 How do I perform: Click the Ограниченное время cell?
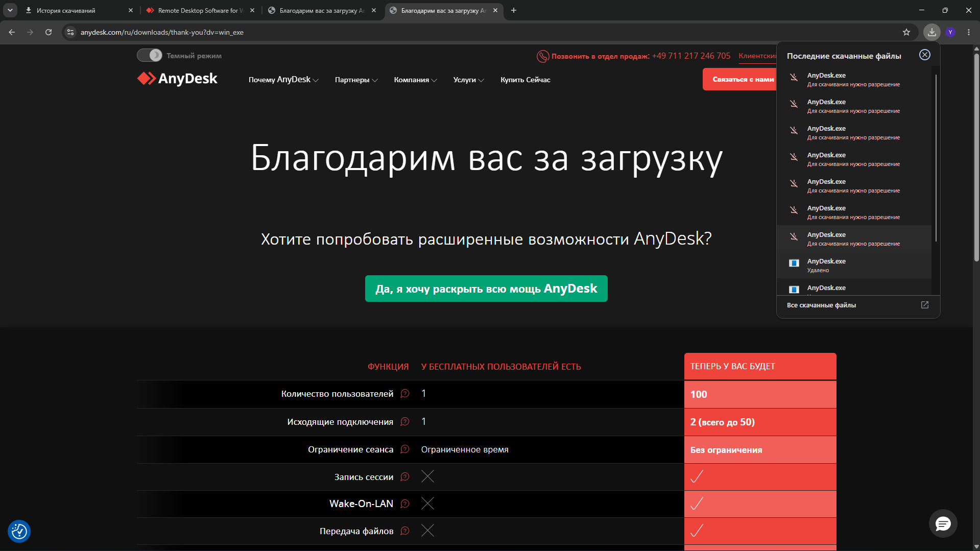coord(465,449)
